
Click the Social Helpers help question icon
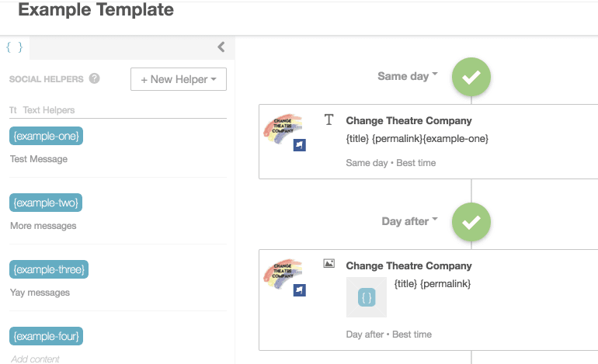(95, 78)
